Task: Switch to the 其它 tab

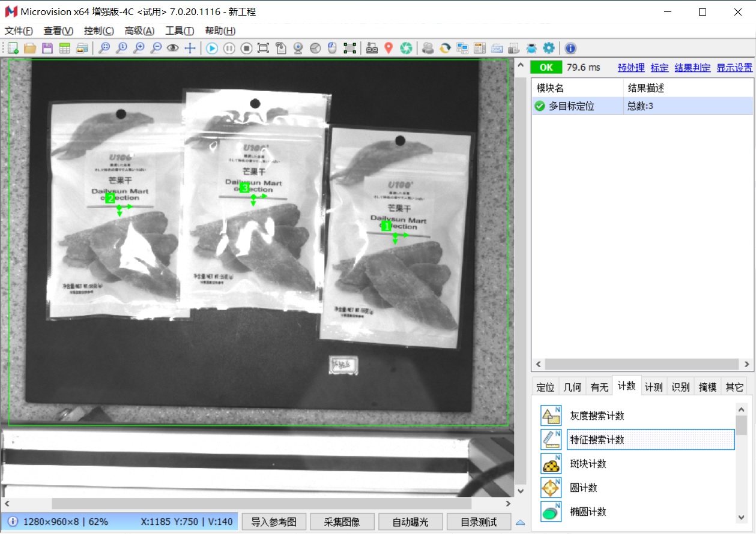Action: pos(734,387)
